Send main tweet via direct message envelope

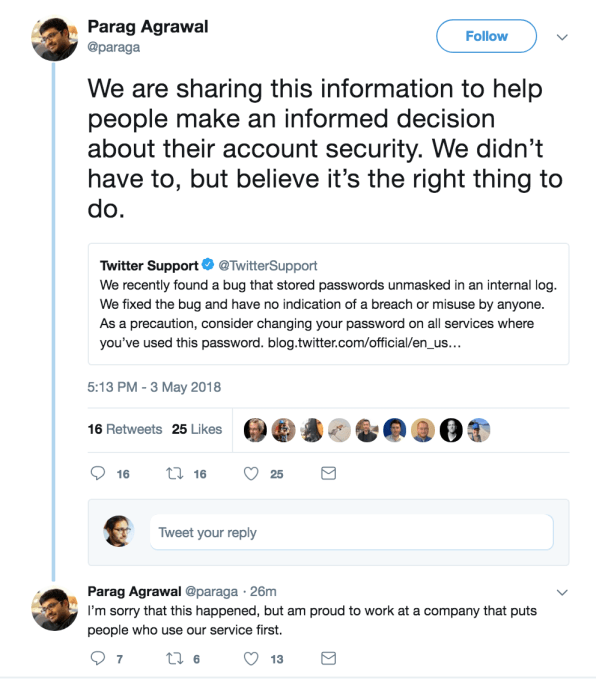click(328, 473)
